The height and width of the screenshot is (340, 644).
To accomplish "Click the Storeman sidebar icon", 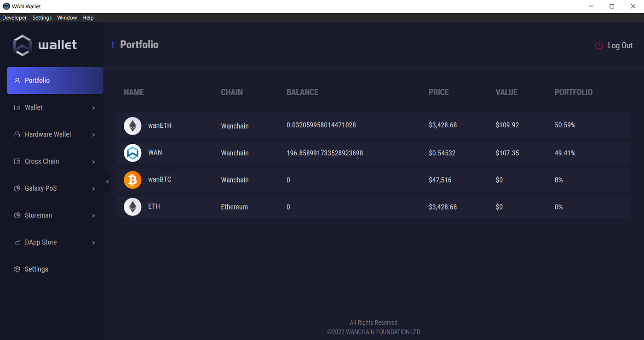I will 17,215.
